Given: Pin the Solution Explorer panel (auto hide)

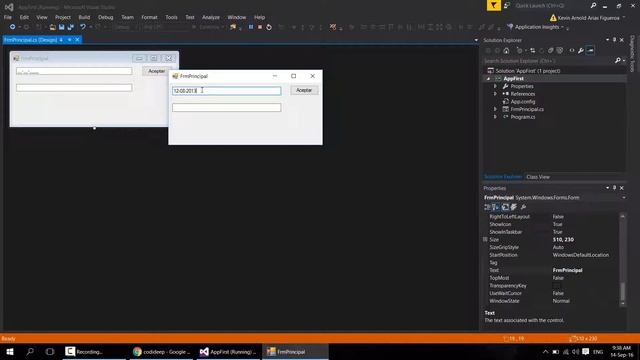Looking at the screenshot, I should click(614, 40).
